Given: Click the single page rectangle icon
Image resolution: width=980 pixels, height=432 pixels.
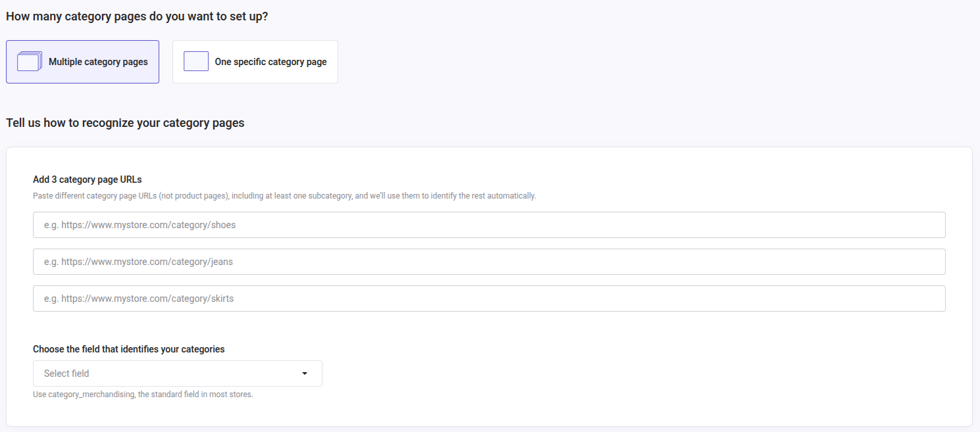Looking at the screenshot, I should click(x=196, y=62).
